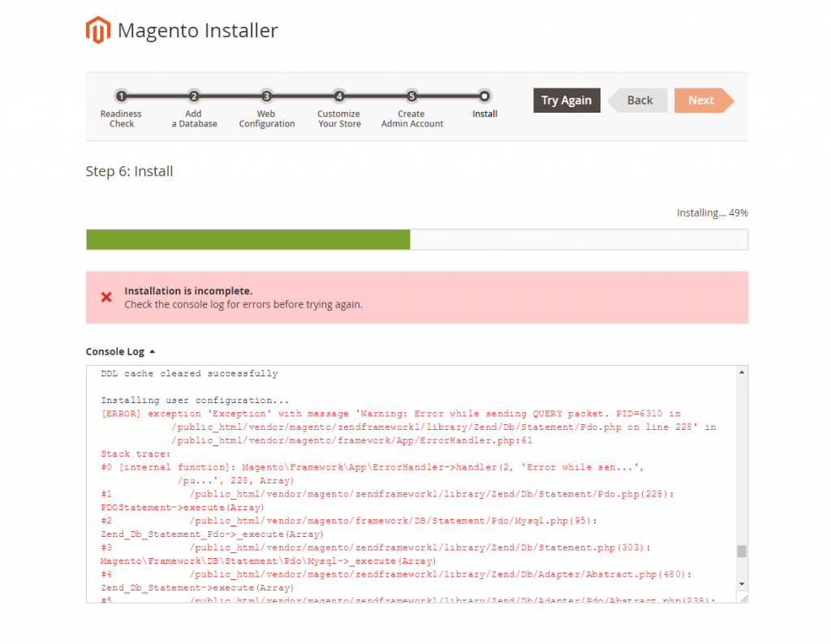Click stack trace line '#0 [internal function]'
831x644 pixels.
click(x=372, y=467)
